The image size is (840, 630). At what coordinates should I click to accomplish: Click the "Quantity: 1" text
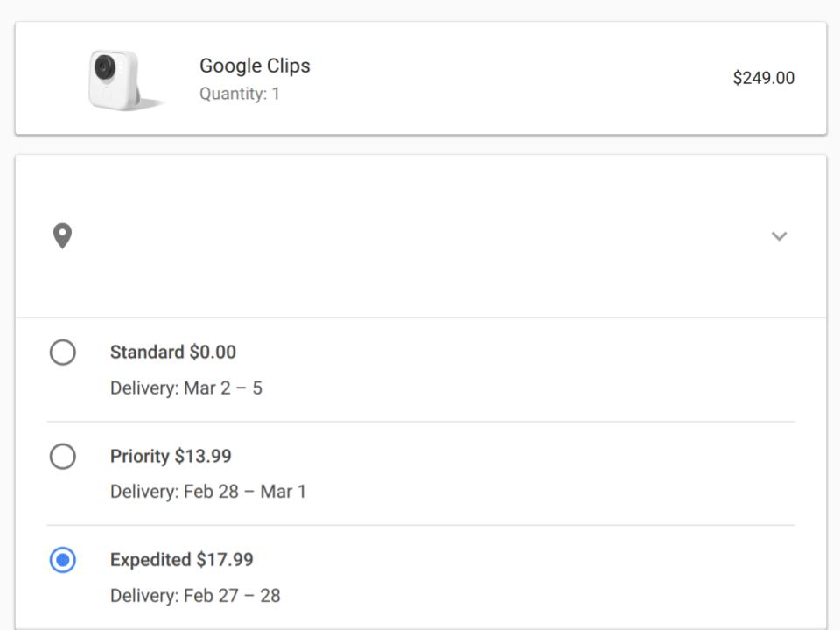tap(240, 94)
